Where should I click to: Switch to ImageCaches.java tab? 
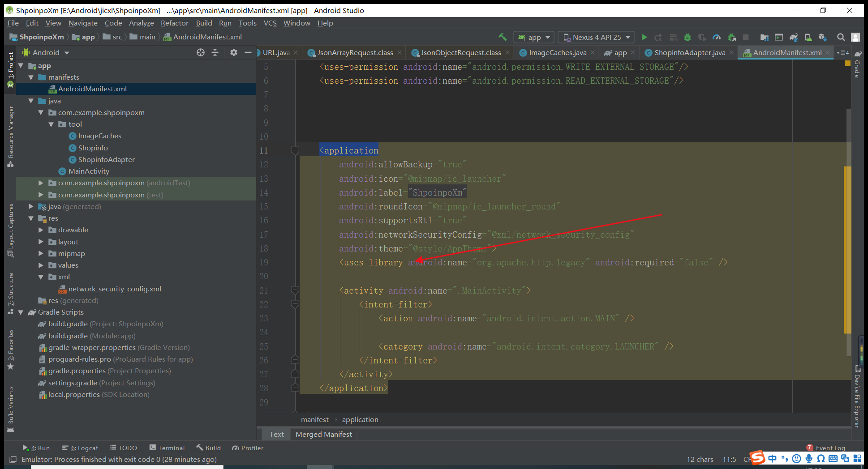(557, 53)
